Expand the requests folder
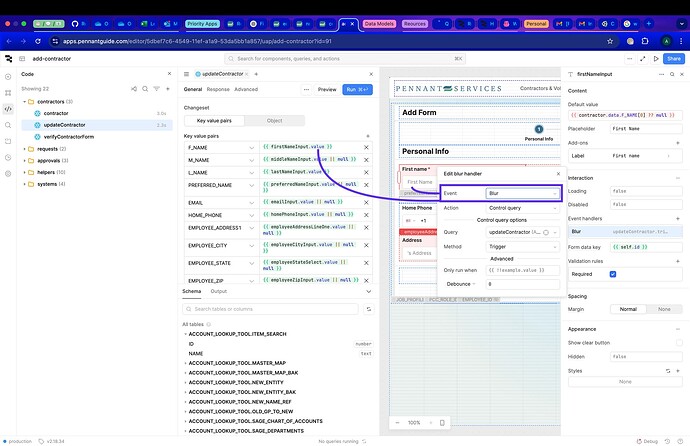The height and width of the screenshot is (446, 690). point(25,149)
